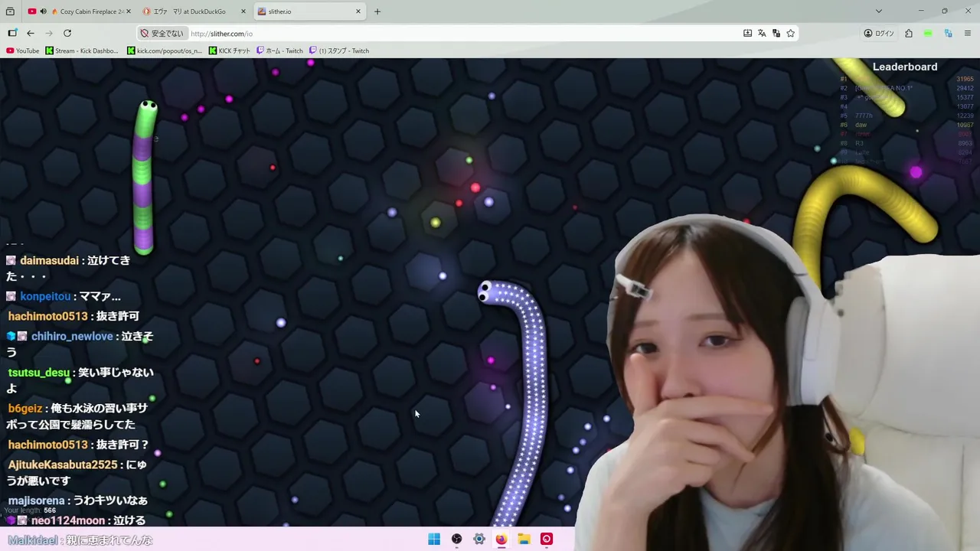Viewport: 980px width, 551px height.
Task: Go forward one page
Action: click(x=49, y=34)
